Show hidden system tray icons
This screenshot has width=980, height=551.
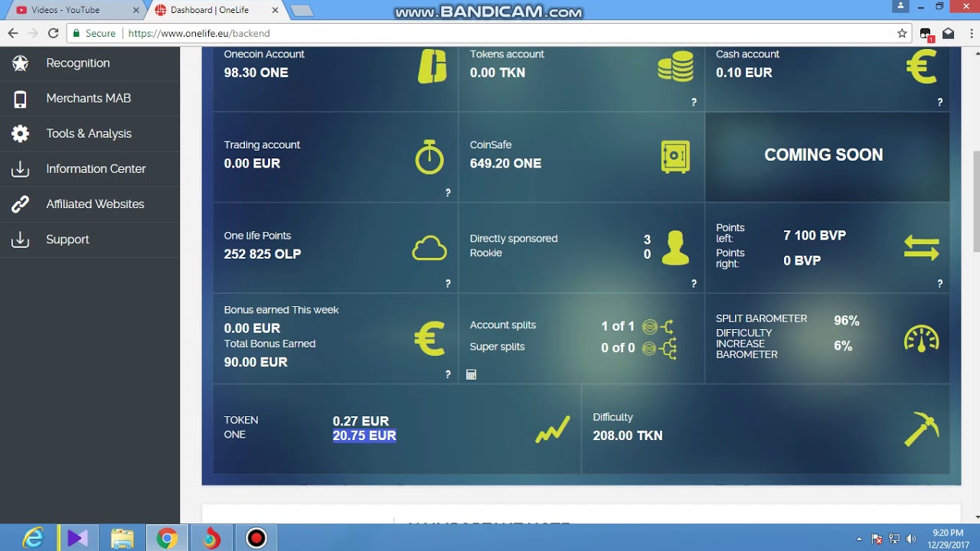(x=859, y=539)
